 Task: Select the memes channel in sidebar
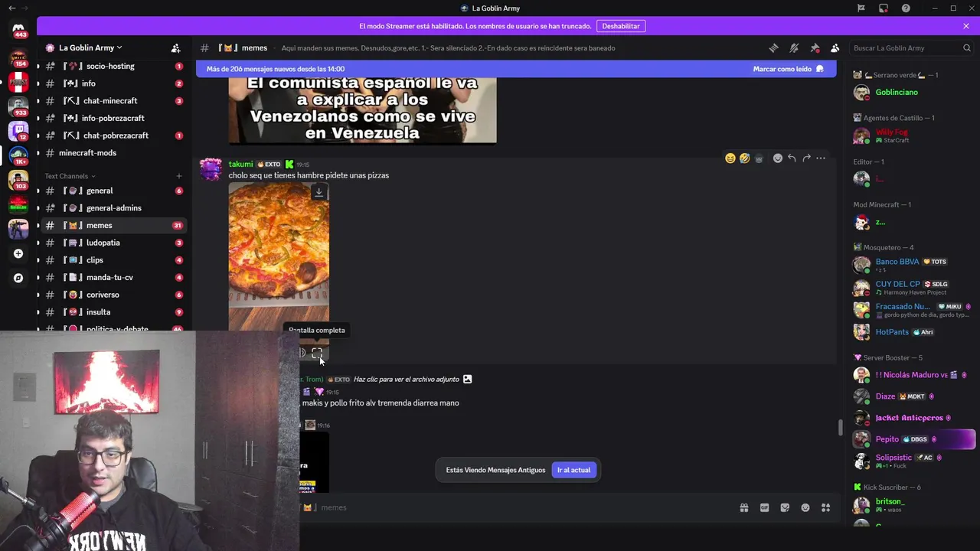[x=113, y=226]
